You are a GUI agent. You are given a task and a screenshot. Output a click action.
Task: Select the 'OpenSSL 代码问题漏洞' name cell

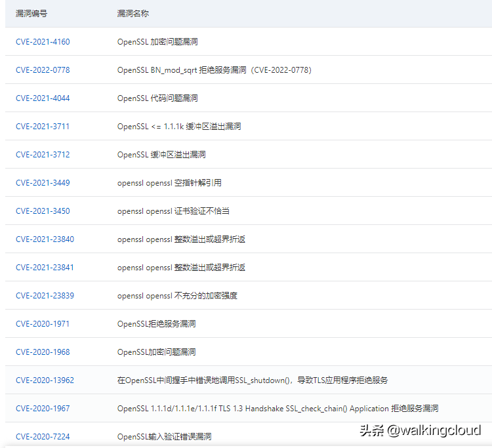[x=157, y=98]
